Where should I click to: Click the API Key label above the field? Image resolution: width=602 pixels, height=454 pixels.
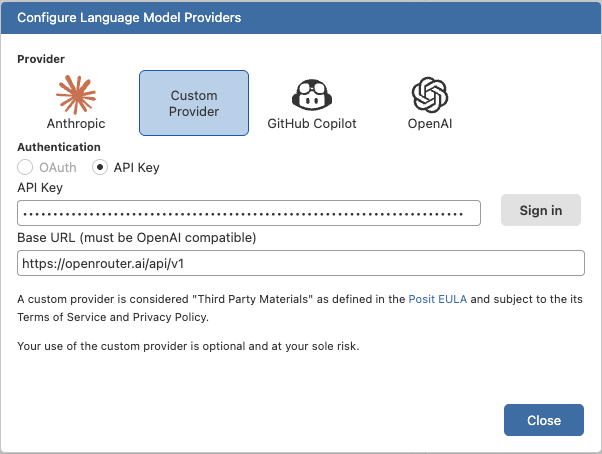40,187
